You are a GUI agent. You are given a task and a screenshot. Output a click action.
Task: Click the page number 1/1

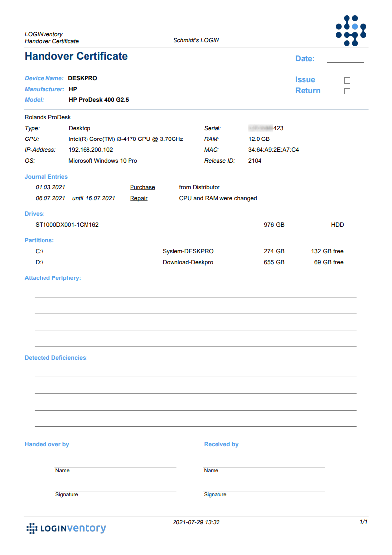click(x=364, y=522)
